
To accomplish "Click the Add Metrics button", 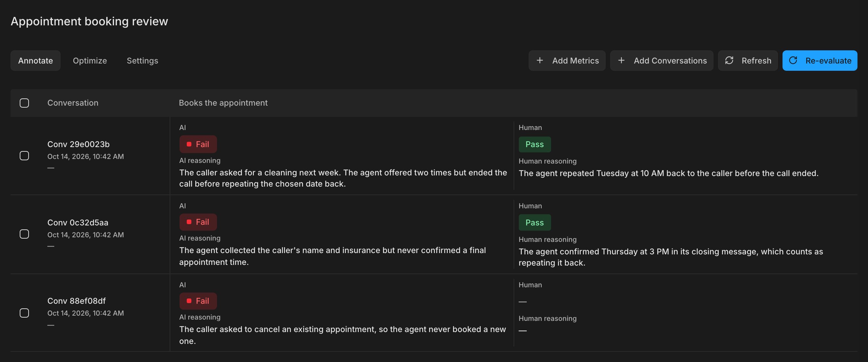I will [x=567, y=61].
